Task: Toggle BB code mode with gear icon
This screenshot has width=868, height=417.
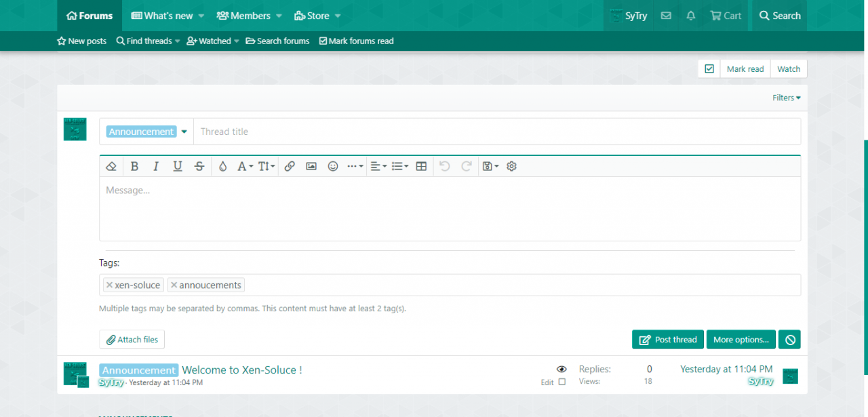Action: (512, 166)
